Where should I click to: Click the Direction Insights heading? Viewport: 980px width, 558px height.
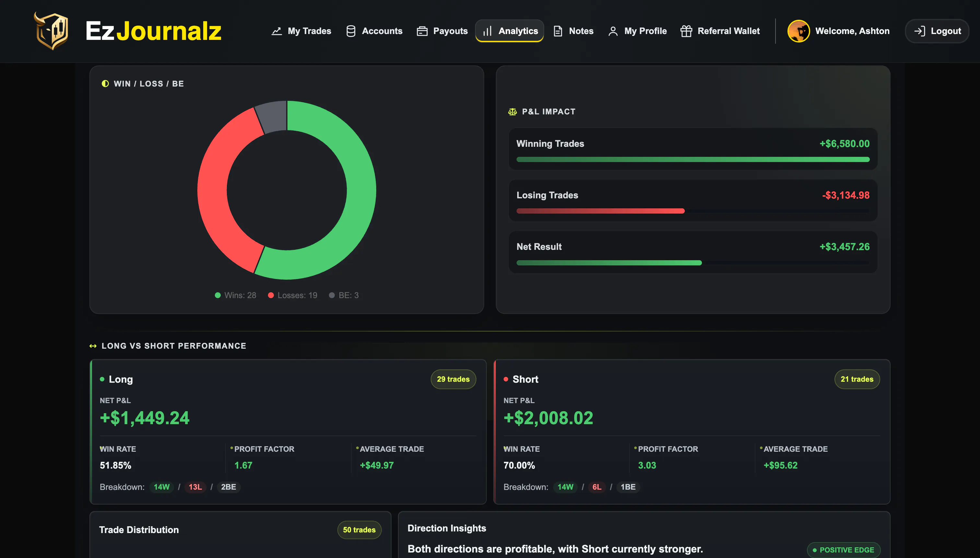(x=447, y=528)
